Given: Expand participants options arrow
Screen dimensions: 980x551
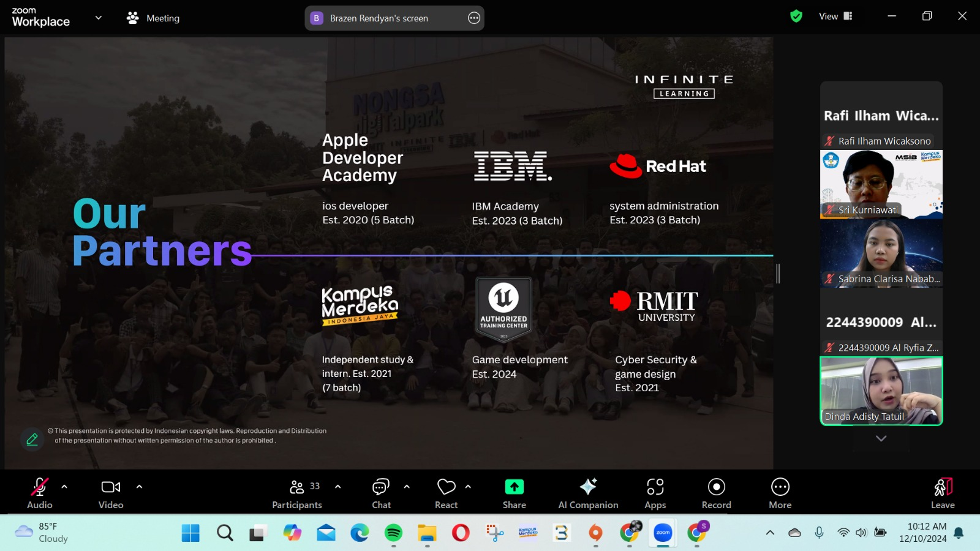Looking at the screenshot, I should [x=337, y=487].
